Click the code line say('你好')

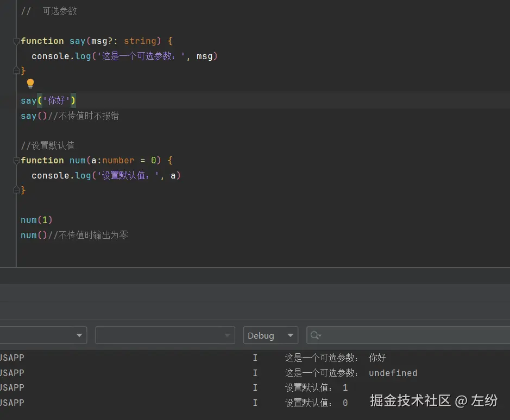pos(48,100)
